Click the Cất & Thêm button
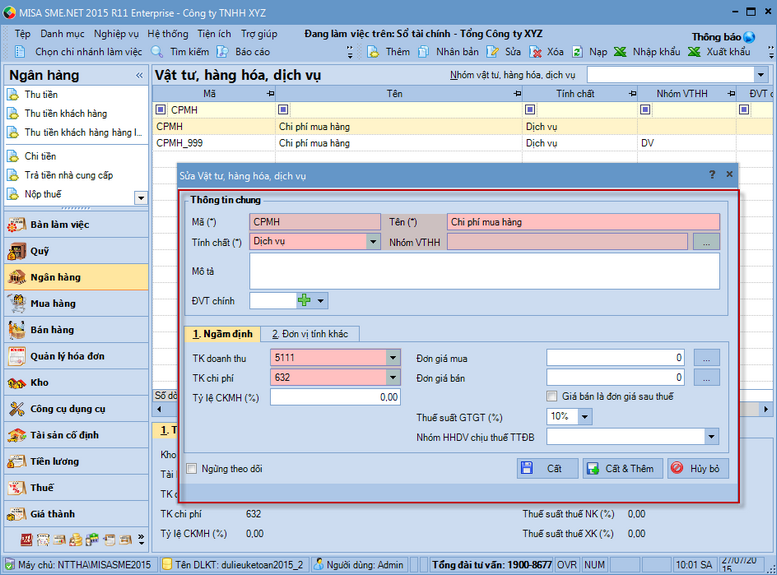 [622, 468]
